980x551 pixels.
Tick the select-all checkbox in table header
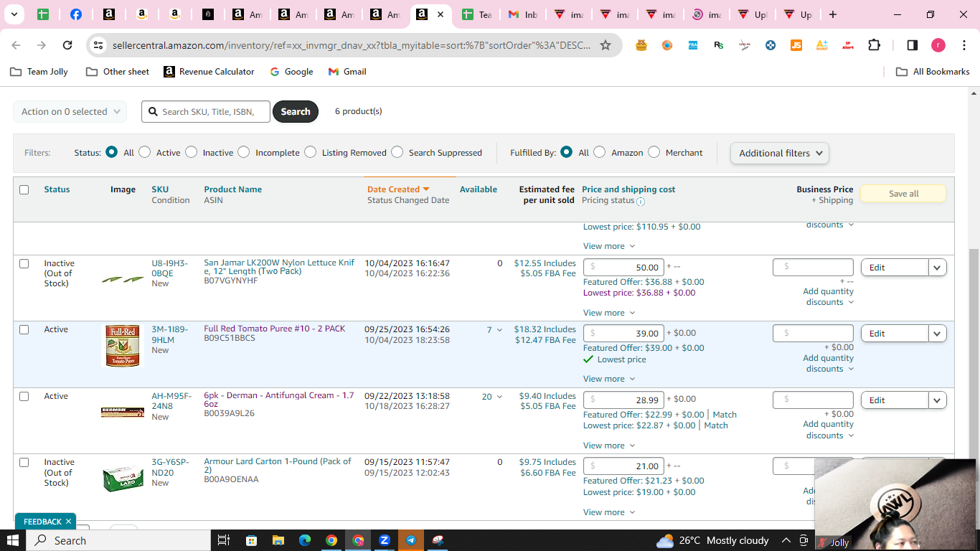[24, 190]
